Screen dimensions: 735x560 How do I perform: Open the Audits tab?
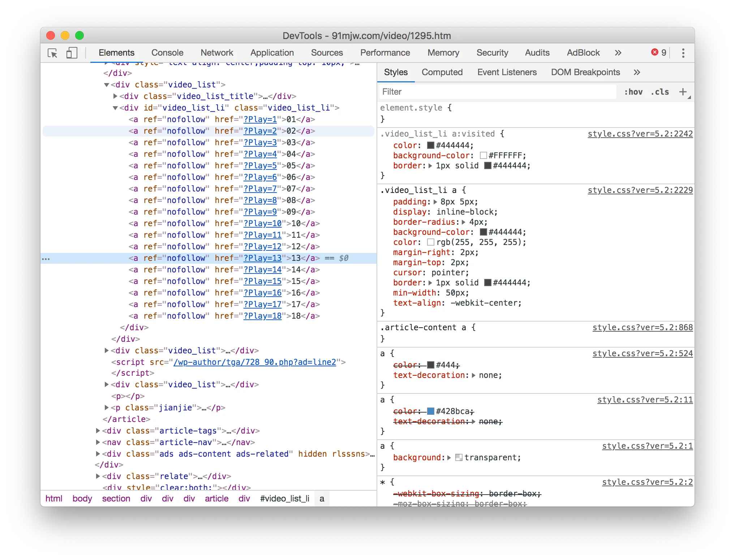click(x=537, y=53)
